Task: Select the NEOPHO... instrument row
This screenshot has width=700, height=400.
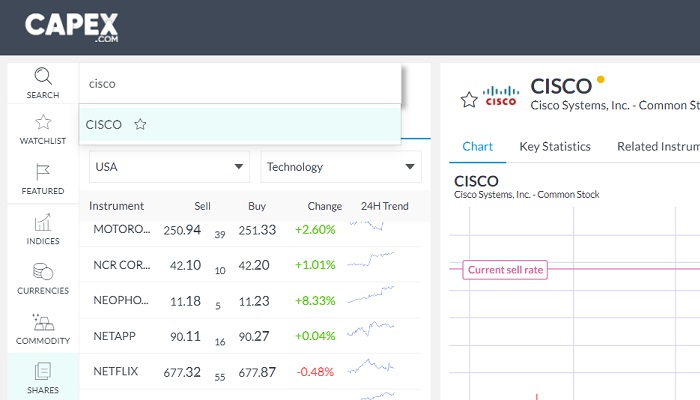Action: (x=250, y=300)
